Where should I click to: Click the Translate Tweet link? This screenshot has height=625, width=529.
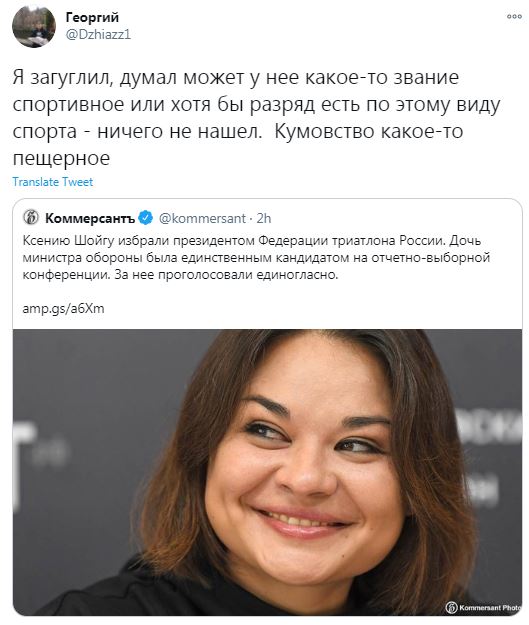(x=53, y=182)
